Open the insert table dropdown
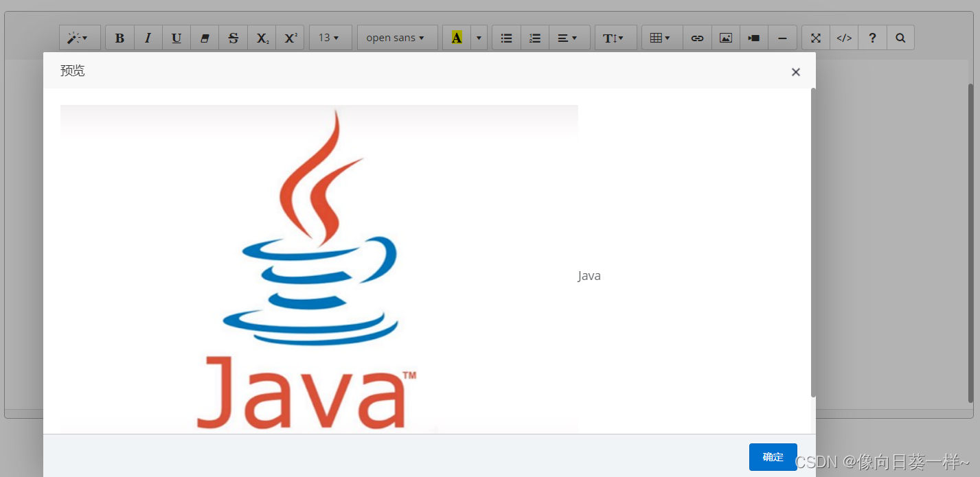The width and height of the screenshot is (980, 477). pyautogui.click(x=662, y=38)
